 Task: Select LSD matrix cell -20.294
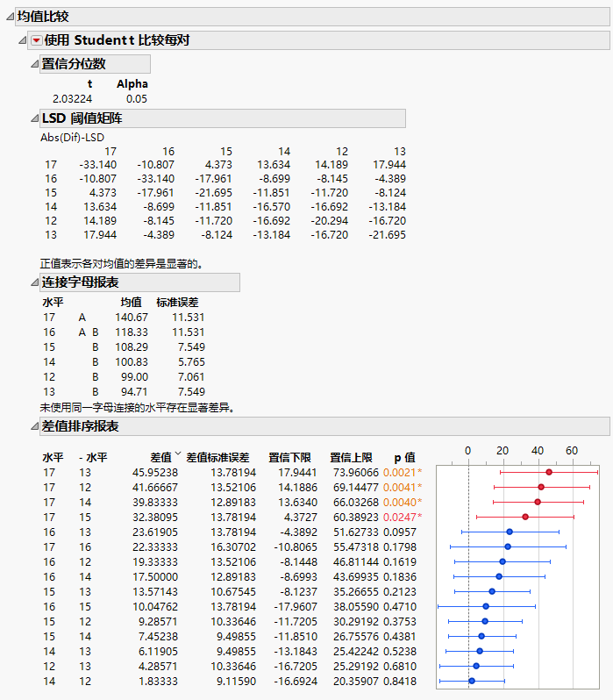coord(330,220)
